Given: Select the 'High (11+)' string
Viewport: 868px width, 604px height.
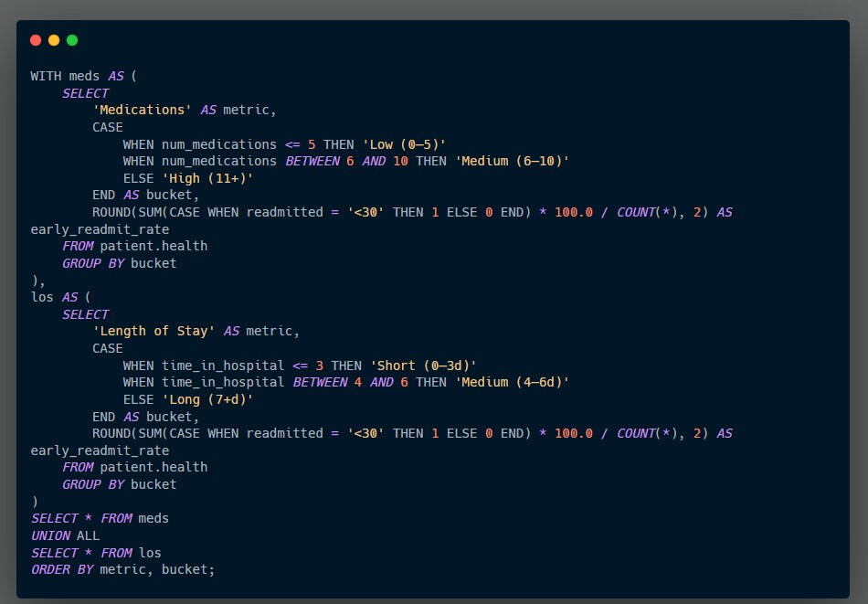Looking at the screenshot, I should [x=207, y=178].
